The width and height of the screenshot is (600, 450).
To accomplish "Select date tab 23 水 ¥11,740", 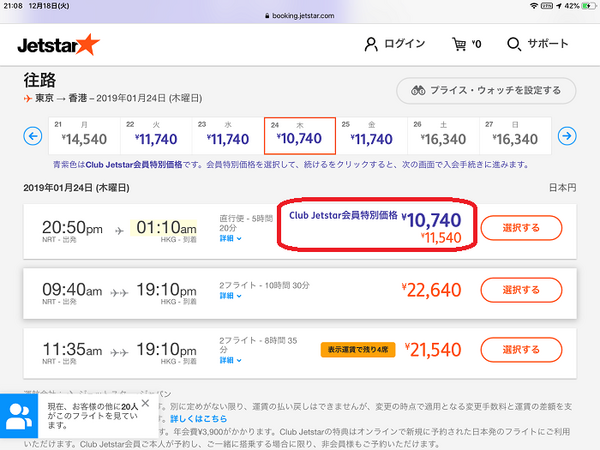I will tap(228, 135).
